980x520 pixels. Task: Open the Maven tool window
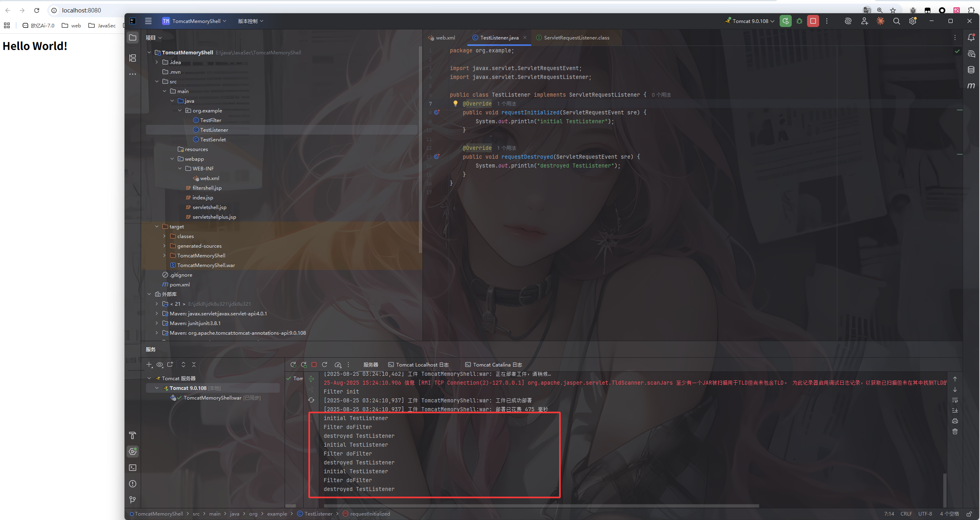click(x=971, y=85)
